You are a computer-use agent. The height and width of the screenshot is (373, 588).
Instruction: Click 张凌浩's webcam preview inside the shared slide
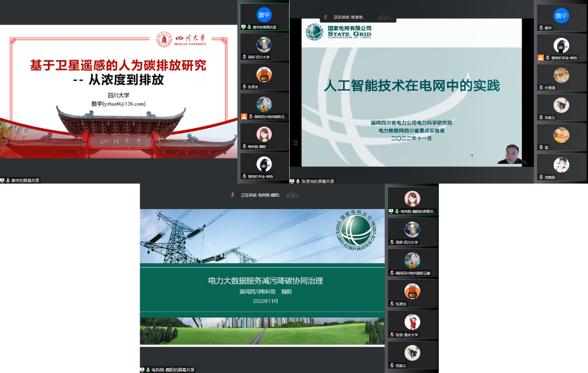click(x=511, y=156)
